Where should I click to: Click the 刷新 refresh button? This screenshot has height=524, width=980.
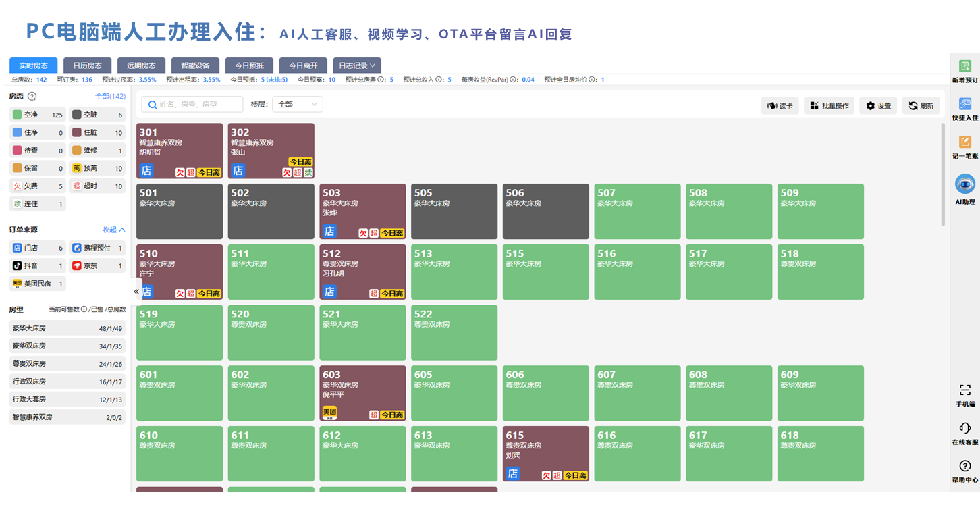click(x=921, y=106)
